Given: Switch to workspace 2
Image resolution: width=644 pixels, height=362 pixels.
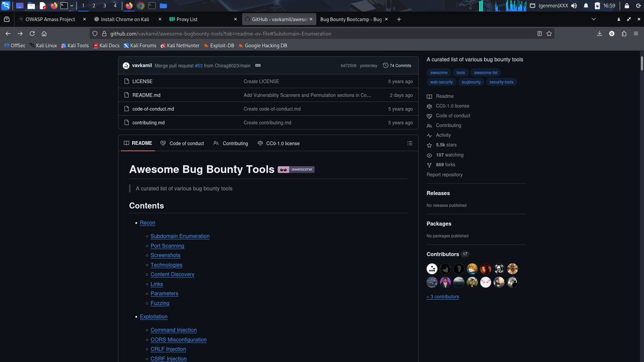Looking at the screenshot, I should [94, 6].
